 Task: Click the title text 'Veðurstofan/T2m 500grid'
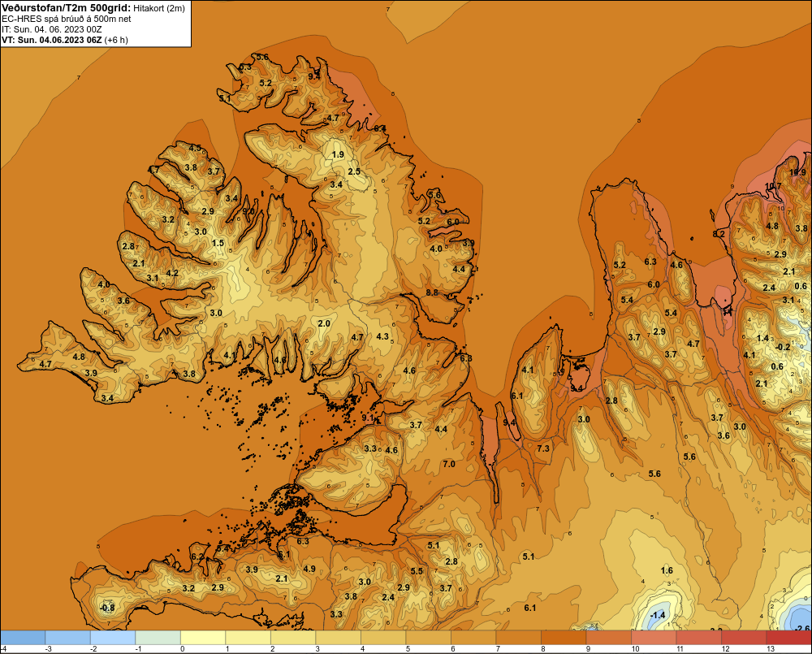click(x=66, y=8)
